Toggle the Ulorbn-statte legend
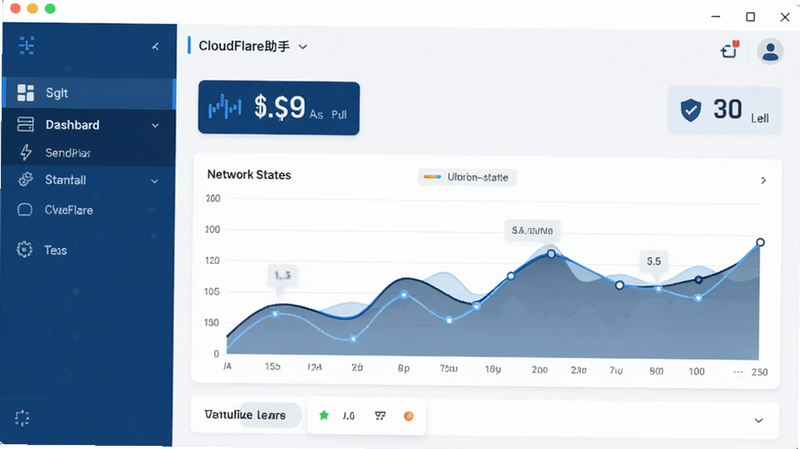The image size is (800, 449). 467,177
